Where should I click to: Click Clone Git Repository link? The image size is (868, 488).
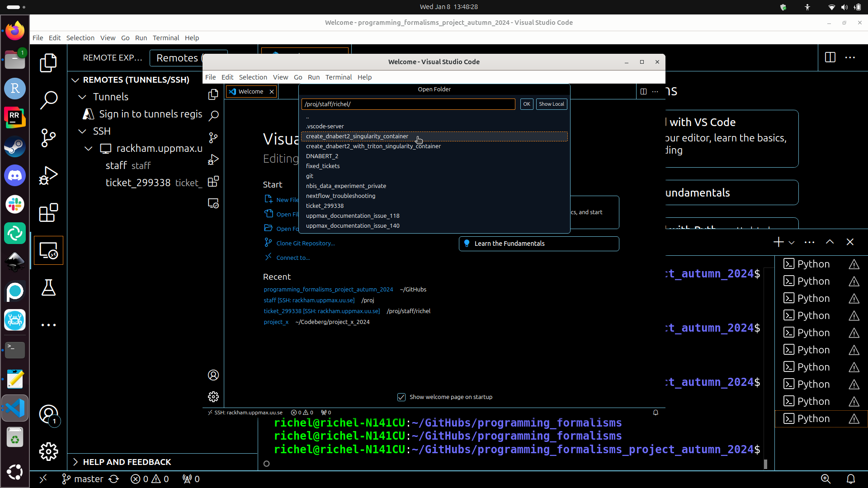(306, 243)
